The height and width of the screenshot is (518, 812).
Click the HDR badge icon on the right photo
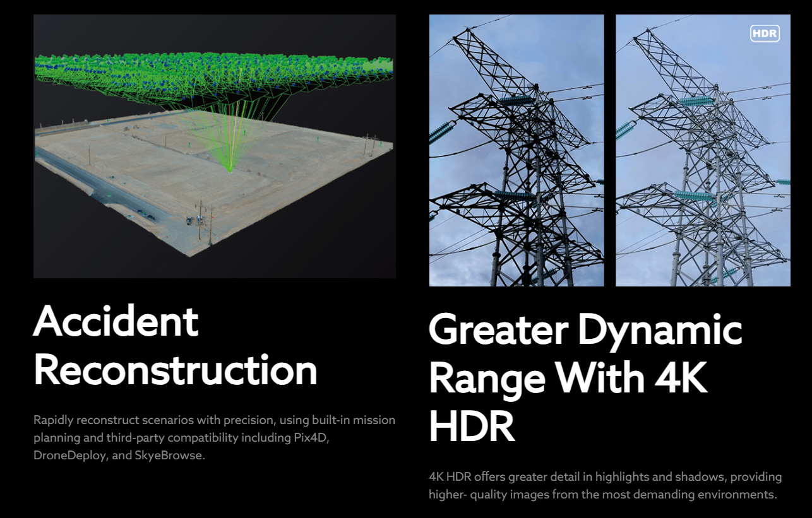click(765, 33)
